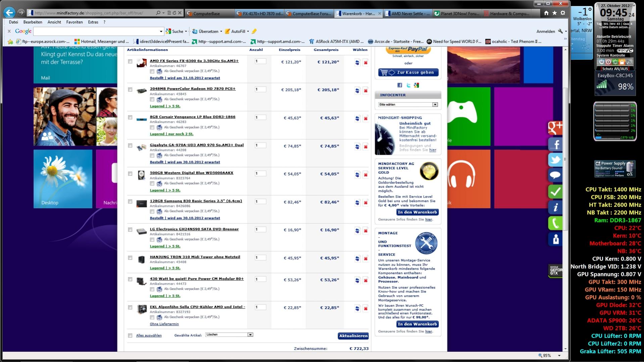Delete the AMD FX-6300 item with red X
This screenshot has width=644, height=362.
click(365, 62)
